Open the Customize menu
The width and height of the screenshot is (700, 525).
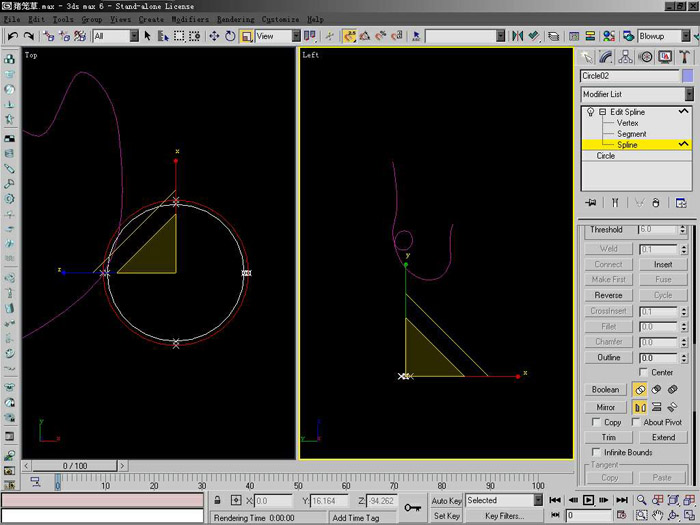(x=280, y=19)
